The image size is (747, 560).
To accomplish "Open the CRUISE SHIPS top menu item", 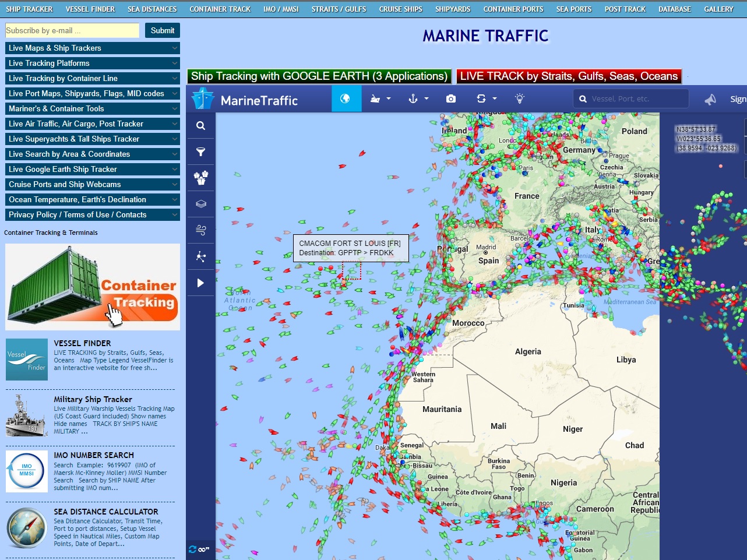I will (x=400, y=9).
